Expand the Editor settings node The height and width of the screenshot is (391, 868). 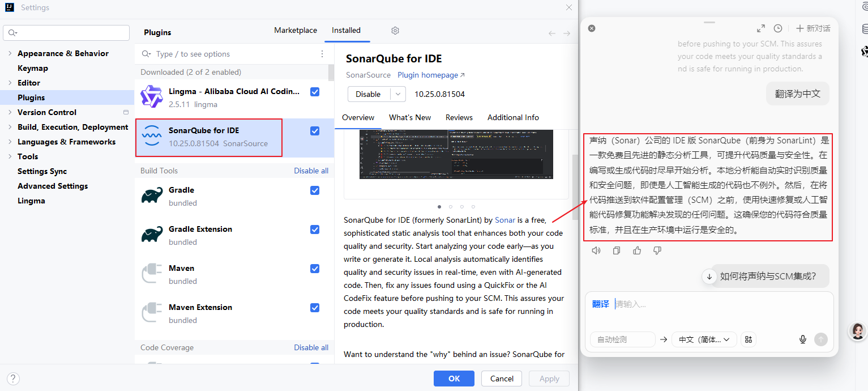[x=10, y=83]
